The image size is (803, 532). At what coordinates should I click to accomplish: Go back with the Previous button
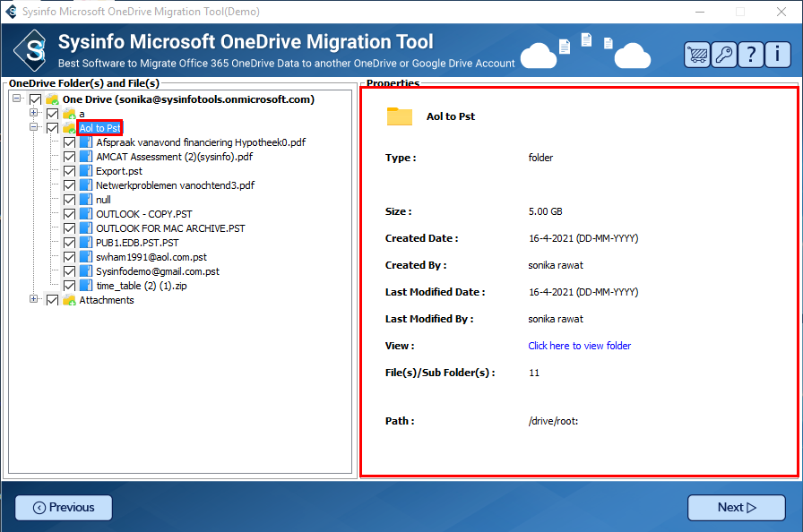tap(64, 508)
